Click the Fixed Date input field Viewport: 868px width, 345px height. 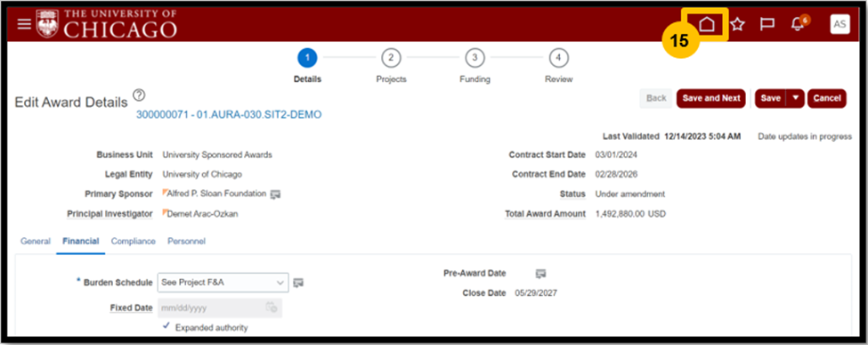point(220,308)
